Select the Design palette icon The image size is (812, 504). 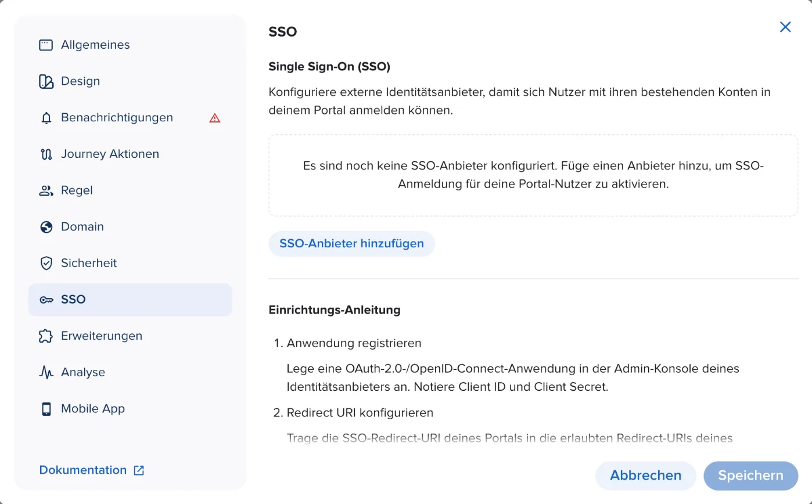pos(46,81)
